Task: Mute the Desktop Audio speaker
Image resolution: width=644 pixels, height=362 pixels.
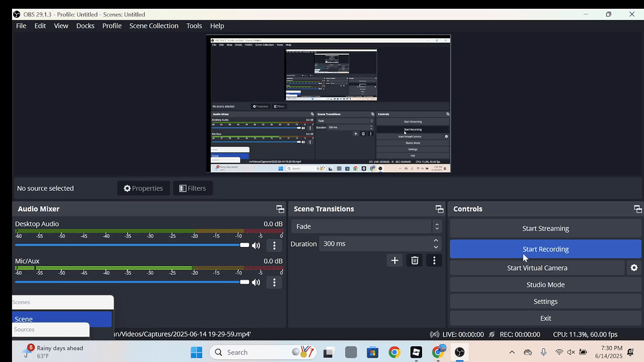Action: pyautogui.click(x=256, y=246)
